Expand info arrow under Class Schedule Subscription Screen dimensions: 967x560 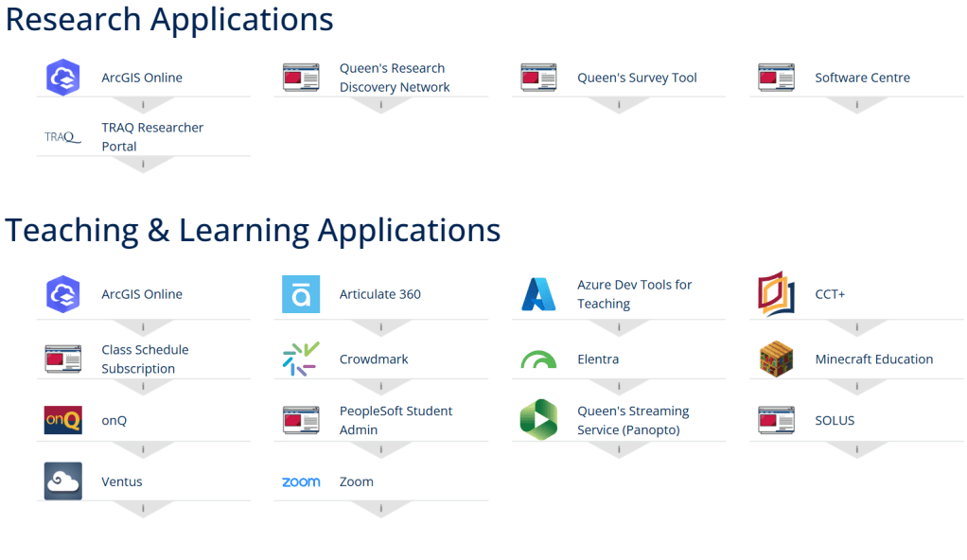(143, 388)
